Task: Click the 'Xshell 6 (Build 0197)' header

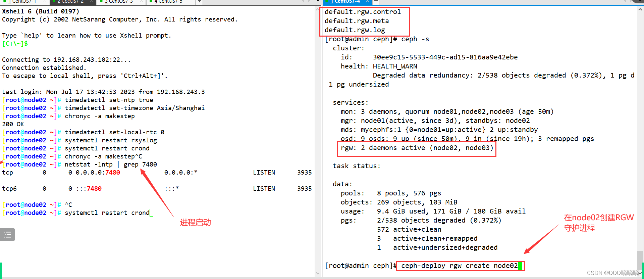Action: pos(41,11)
